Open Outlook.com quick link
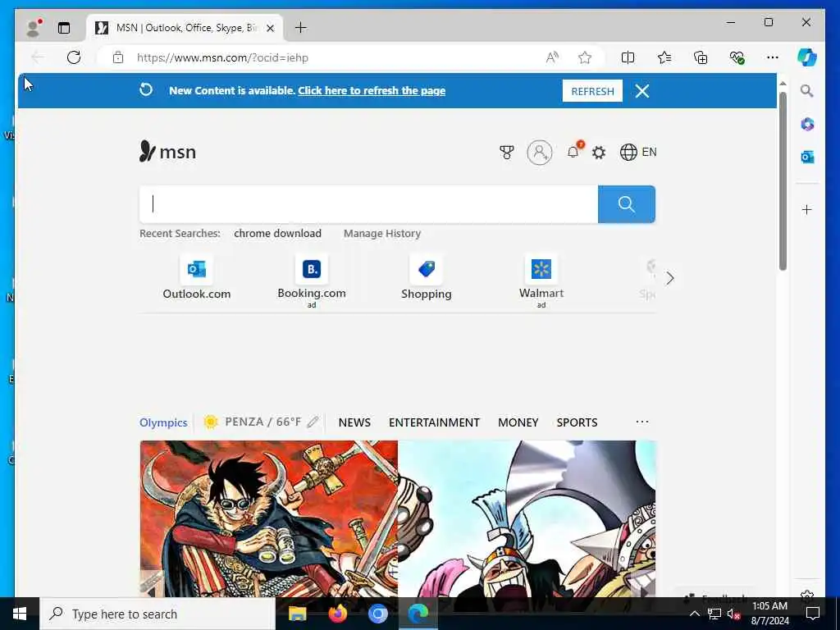The height and width of the screenshot is (630, 840). coord(197,277)
